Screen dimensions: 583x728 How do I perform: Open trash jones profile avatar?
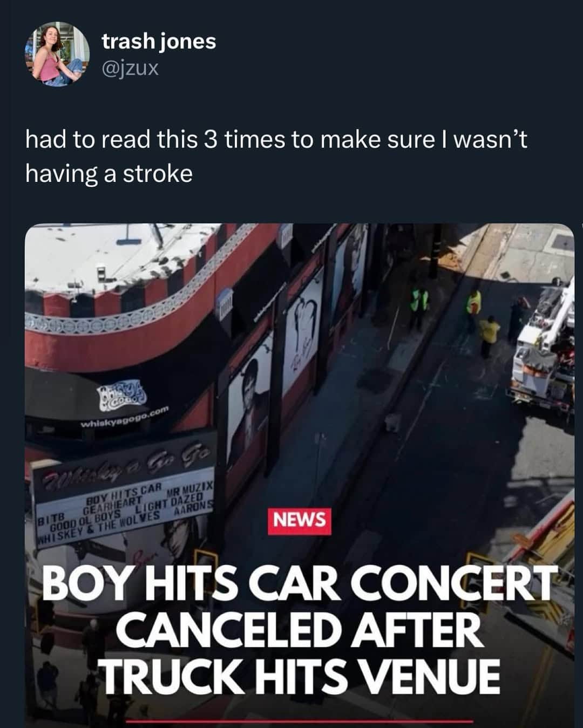pyautogui.click(x=57, y=54)
